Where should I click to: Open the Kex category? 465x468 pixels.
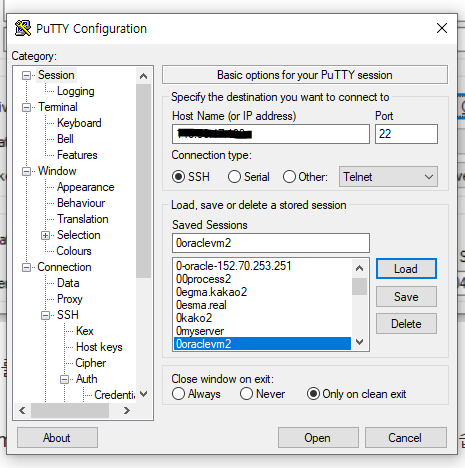point(85,331)
